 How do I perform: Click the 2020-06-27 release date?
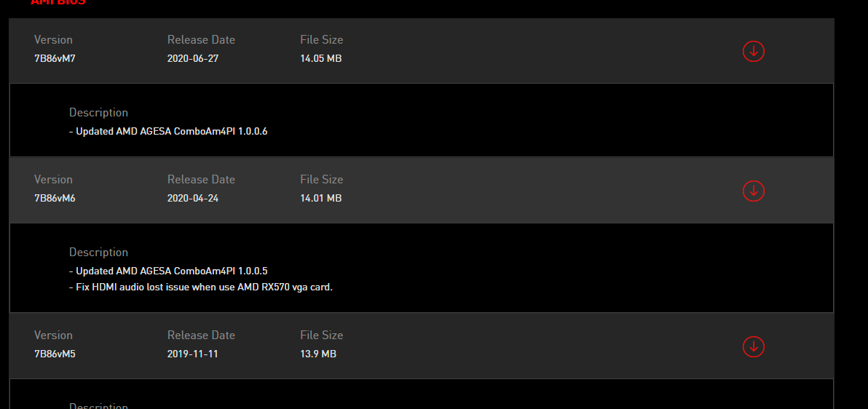tap(193, 58)
